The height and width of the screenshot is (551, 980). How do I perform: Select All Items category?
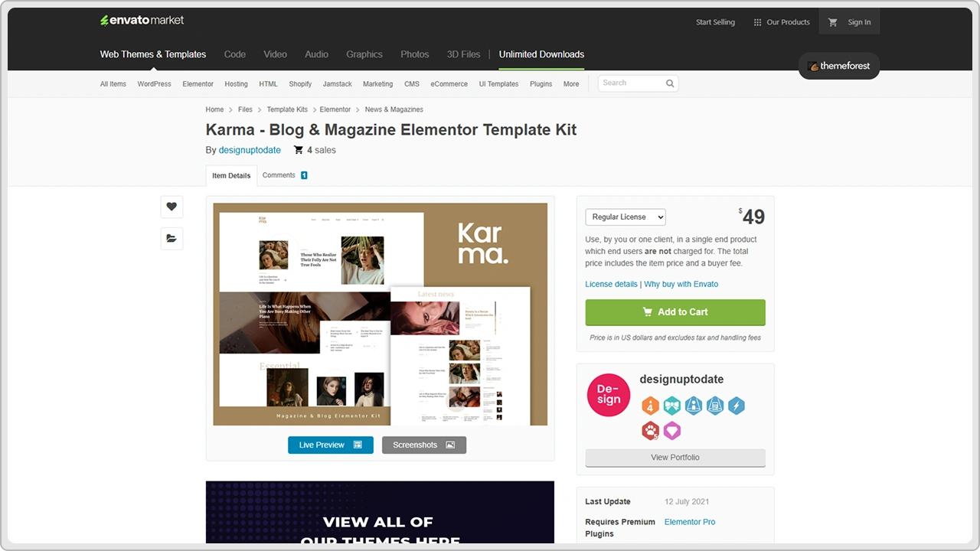(113, 84)
